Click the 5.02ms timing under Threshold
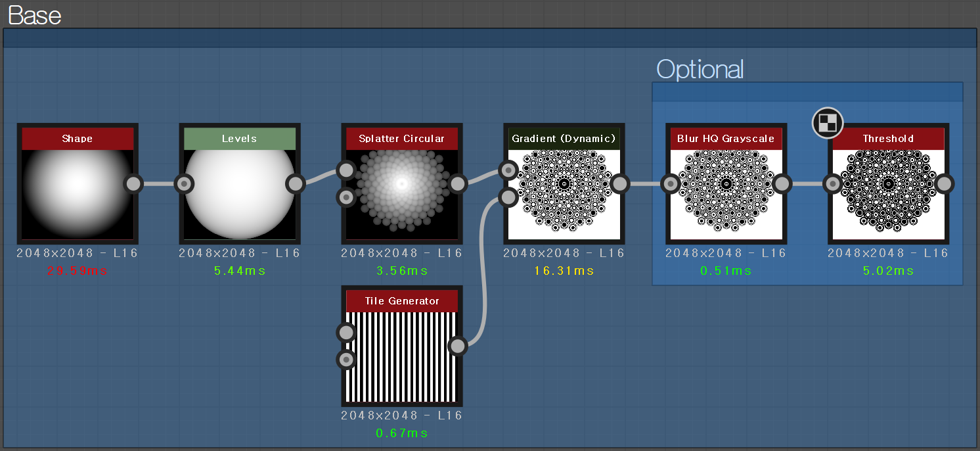 pos(888,270)
